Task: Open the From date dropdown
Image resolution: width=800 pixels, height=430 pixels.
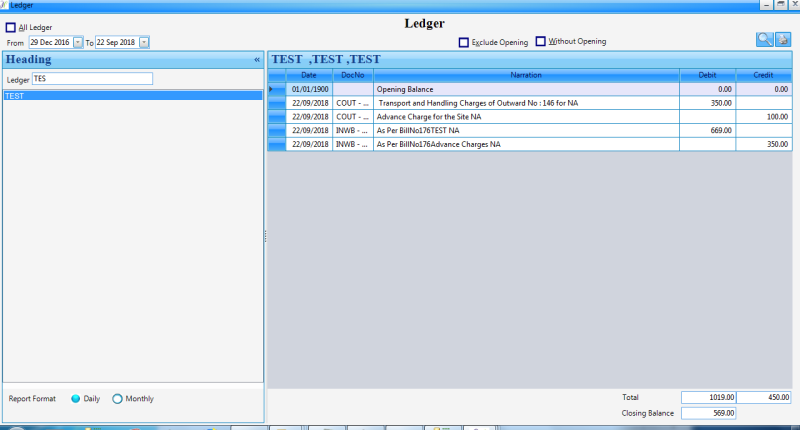Action: click(78, 43)
